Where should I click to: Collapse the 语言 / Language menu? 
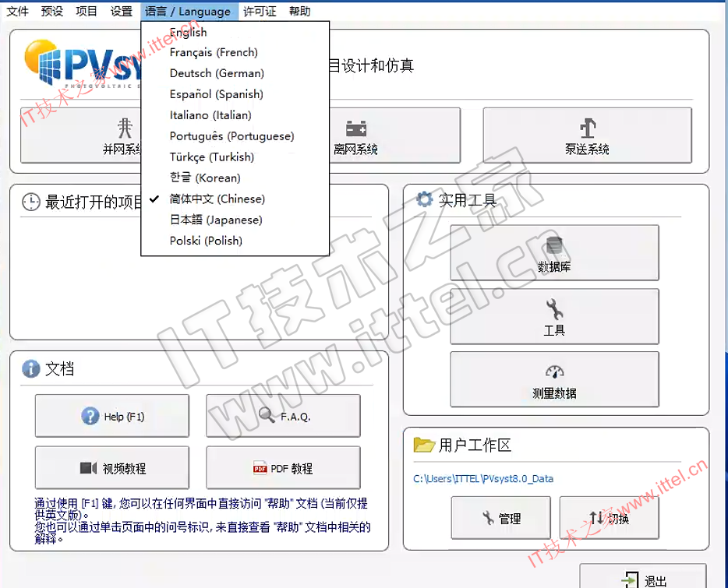point(188,11)
